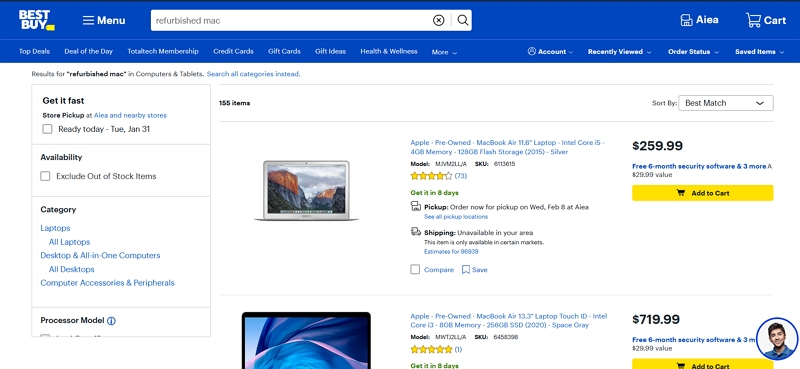Open the shopping Cart
Viewport: 800px width, 369px height.
(766, 20)
